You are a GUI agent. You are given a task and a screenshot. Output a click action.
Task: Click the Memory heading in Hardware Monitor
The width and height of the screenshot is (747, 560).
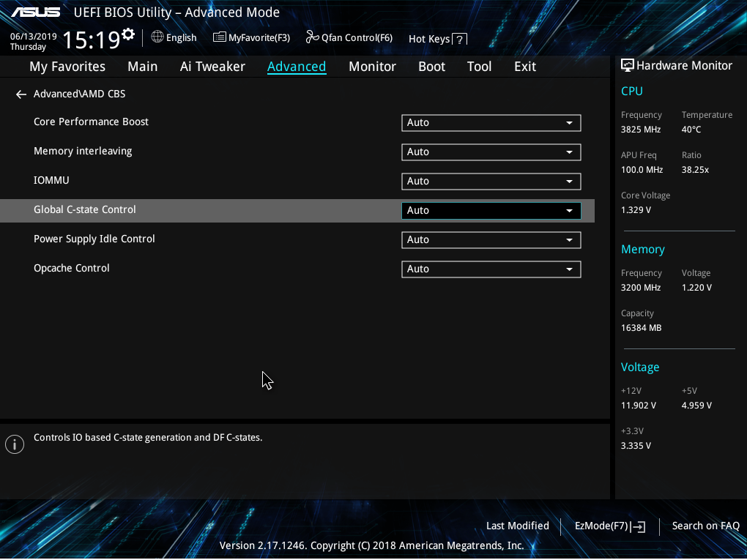pos(643,250)
